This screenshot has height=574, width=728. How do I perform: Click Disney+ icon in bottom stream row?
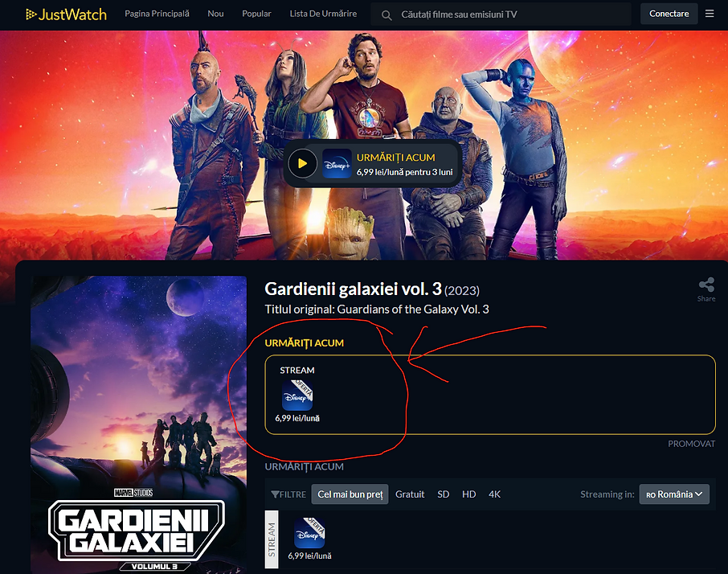click(309, 532)
